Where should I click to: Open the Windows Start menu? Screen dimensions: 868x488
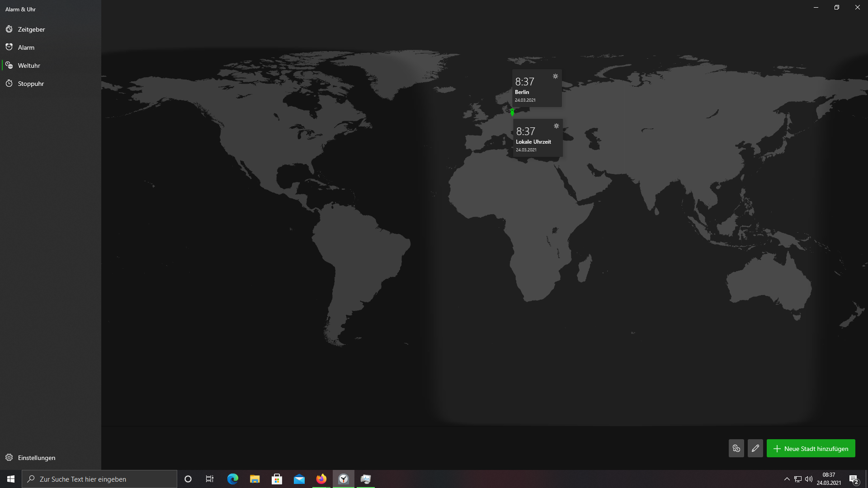tap(11, 479)
